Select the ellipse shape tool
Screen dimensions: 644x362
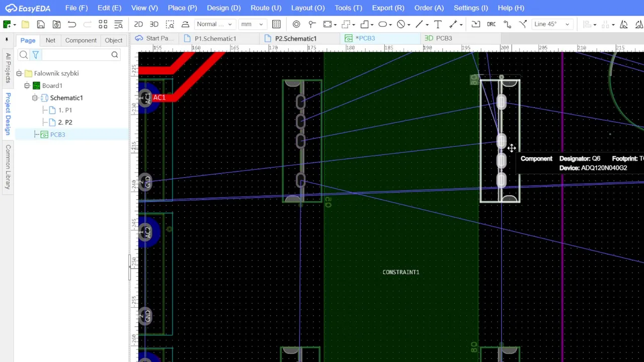tap(382, 24)
